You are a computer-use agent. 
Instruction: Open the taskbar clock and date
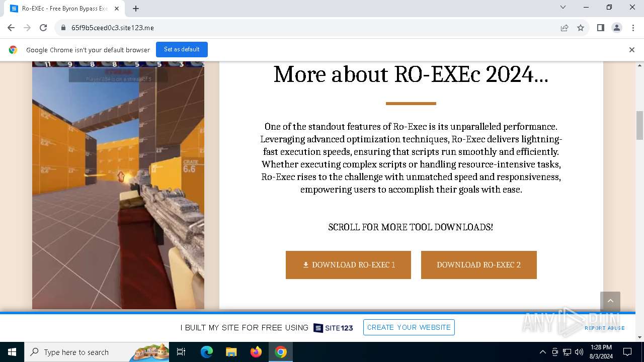(x=601, y=352)
